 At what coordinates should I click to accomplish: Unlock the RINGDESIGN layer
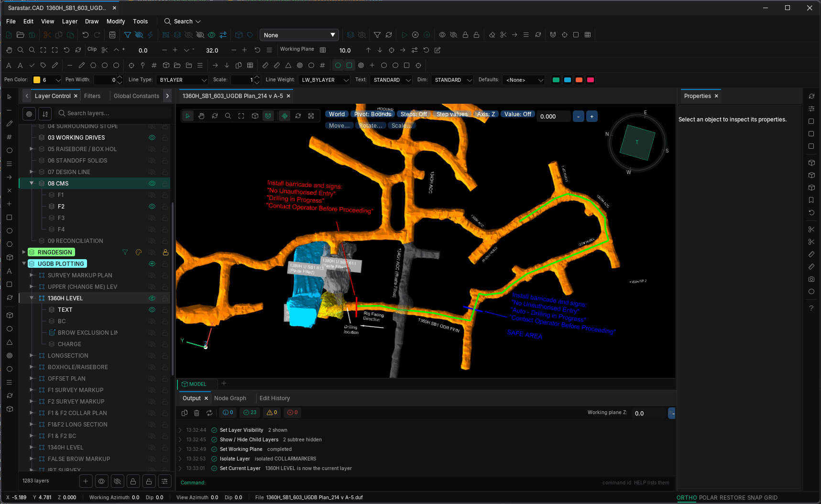[165, 252]
